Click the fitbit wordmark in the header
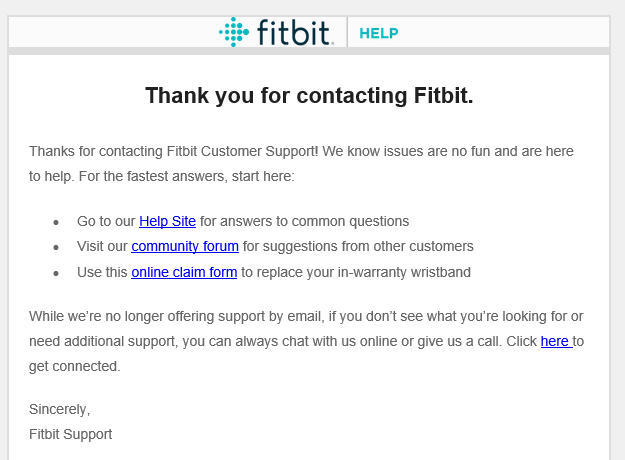Viewport: 625px width, 460px height. pos(294,32)
